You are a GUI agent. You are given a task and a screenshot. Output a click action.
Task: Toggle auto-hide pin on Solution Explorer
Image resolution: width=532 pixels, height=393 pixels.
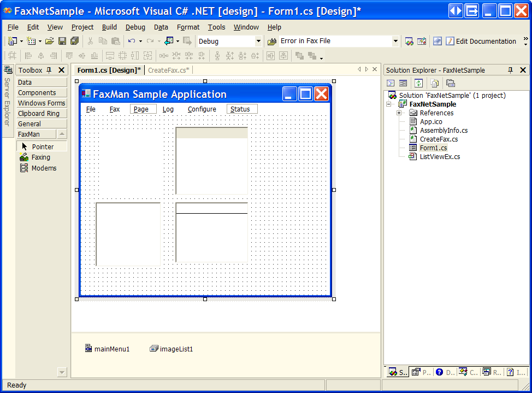click(x=510, y=71)
